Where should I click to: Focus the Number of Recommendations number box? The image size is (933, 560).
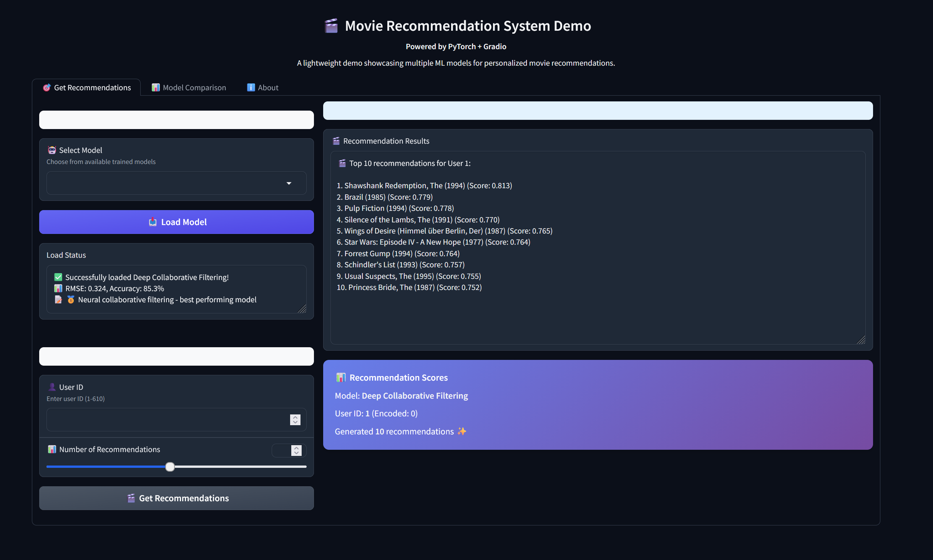(x=289, y=451)
